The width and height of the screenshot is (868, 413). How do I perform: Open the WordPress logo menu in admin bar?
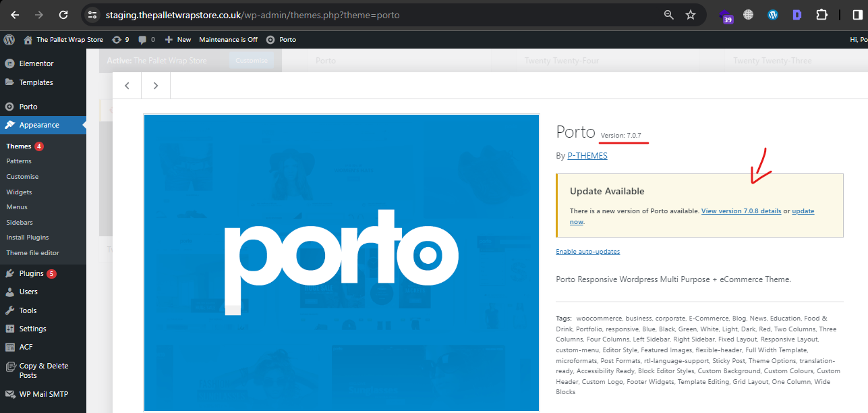[x=9, y=39]
